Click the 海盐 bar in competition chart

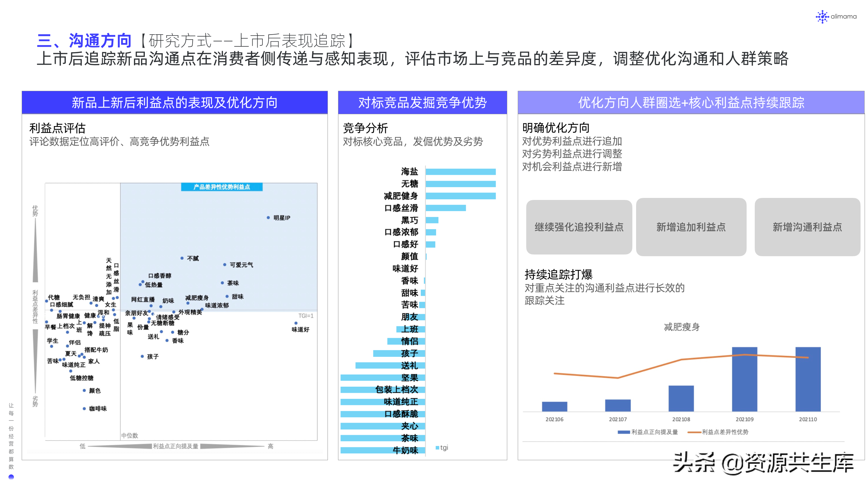[460, 172]
